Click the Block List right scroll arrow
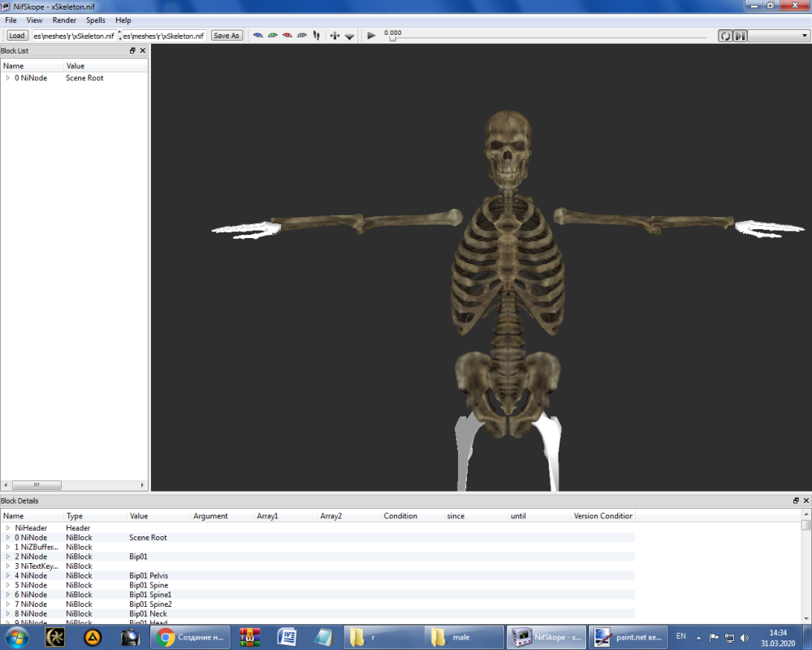 (142, 485)
